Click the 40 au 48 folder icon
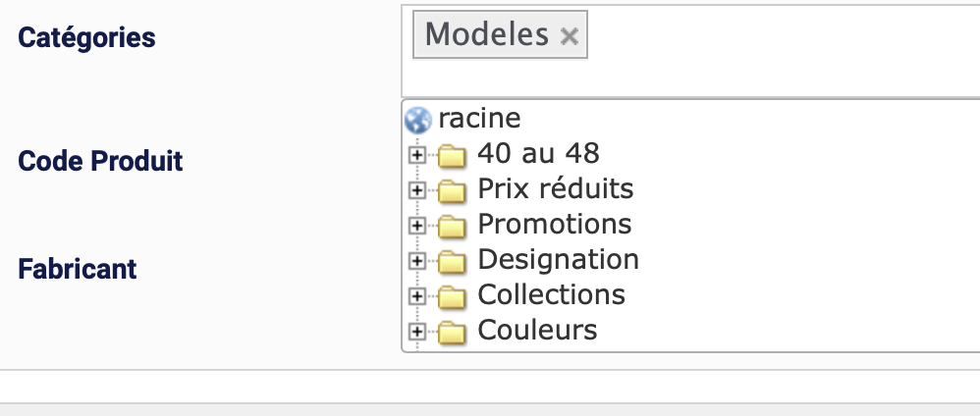 coord(451,155)
